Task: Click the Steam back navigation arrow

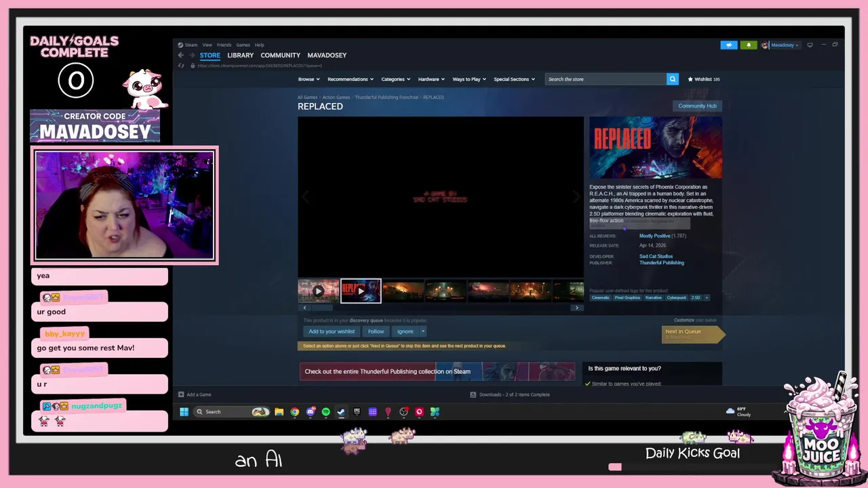Action: (181, 55)
